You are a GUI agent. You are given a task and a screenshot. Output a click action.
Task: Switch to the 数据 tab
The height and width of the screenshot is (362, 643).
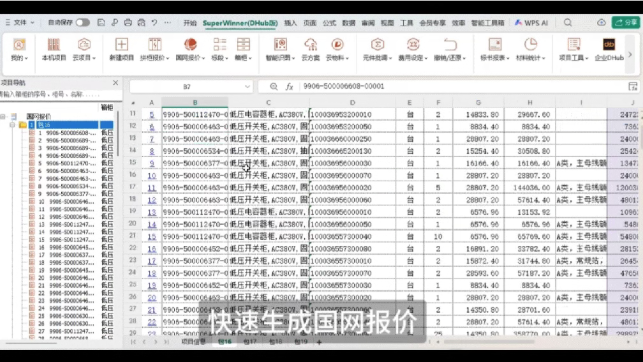tap(349, 23)
